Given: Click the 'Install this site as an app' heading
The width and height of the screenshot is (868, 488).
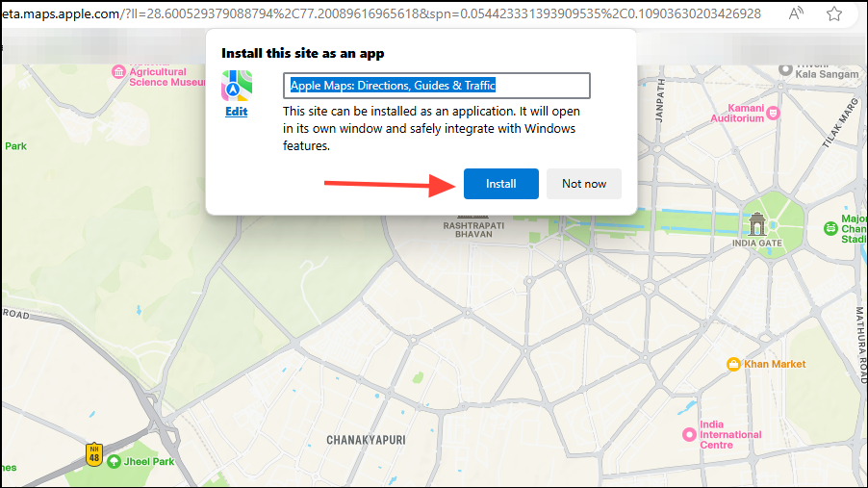Looking at the screenshot, I should pyautogui.click(x=303, y=53).
